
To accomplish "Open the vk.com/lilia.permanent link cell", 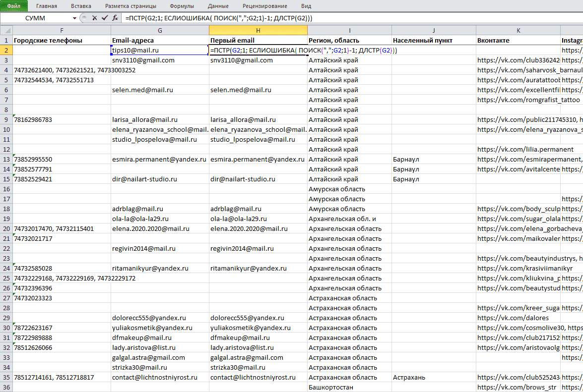I will click(x=518, y=149).
